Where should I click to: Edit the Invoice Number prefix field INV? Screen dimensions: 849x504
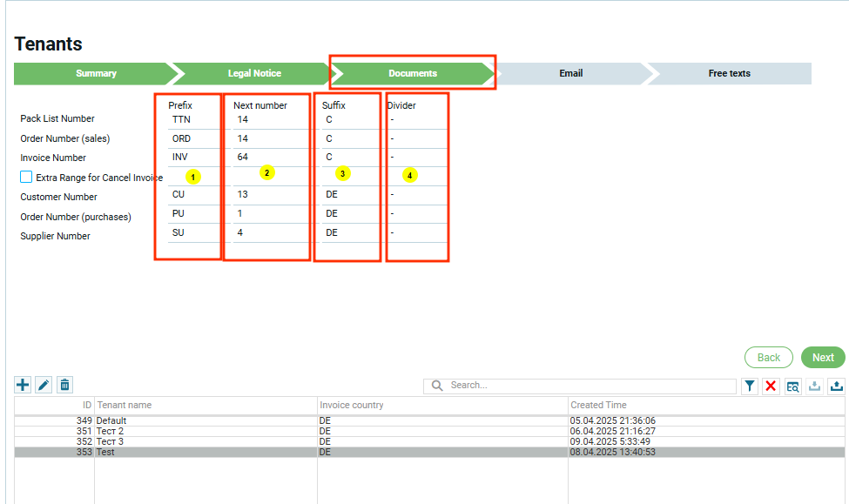(193, 158)
